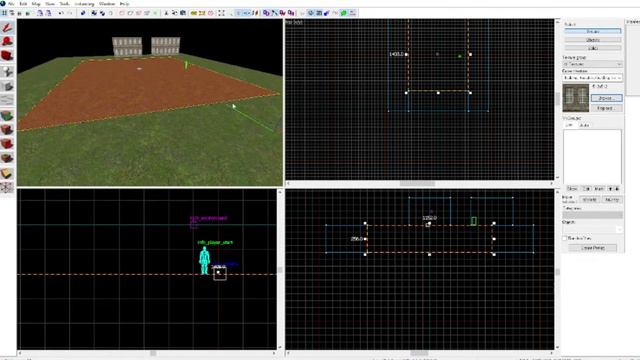Screen dimensions: 640x360
Task: Open the Help menu
Action: point(124,4)
